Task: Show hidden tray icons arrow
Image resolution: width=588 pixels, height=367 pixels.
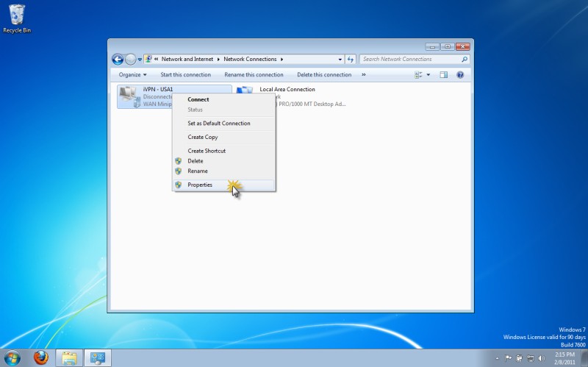Action: coord(498,358)
